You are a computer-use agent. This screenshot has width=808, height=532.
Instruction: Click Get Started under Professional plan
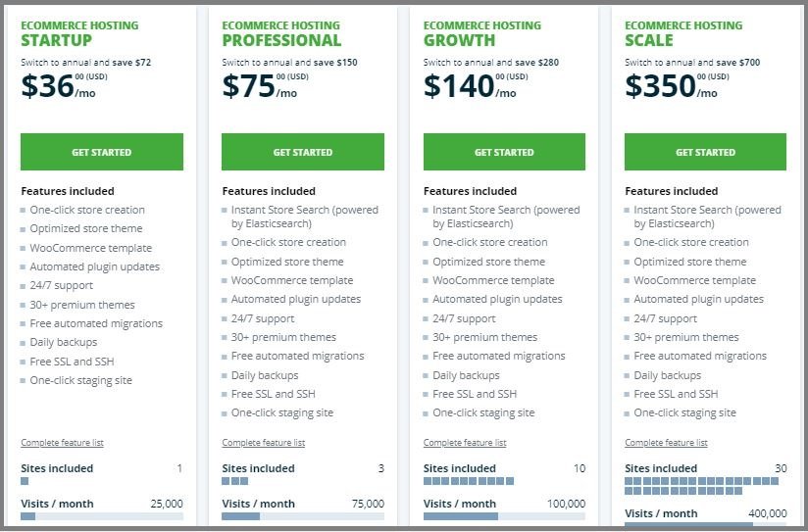point(303,152)
